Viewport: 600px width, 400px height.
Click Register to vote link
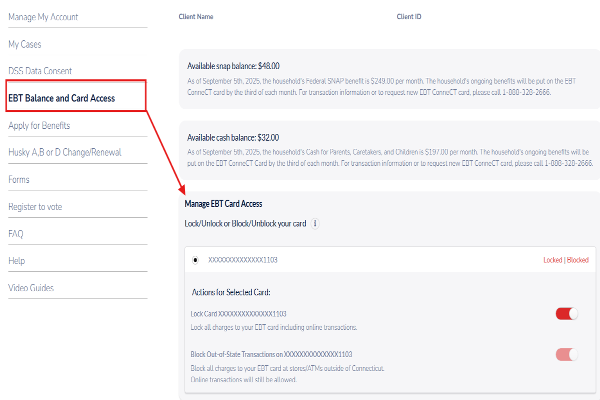[35, 207]
